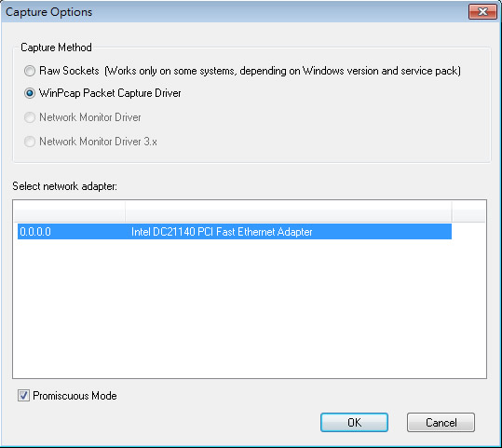This screenshot has height=448, width=502.
Task: Click the Promiscuous Mode label text
Action: (x=75, y=396)
